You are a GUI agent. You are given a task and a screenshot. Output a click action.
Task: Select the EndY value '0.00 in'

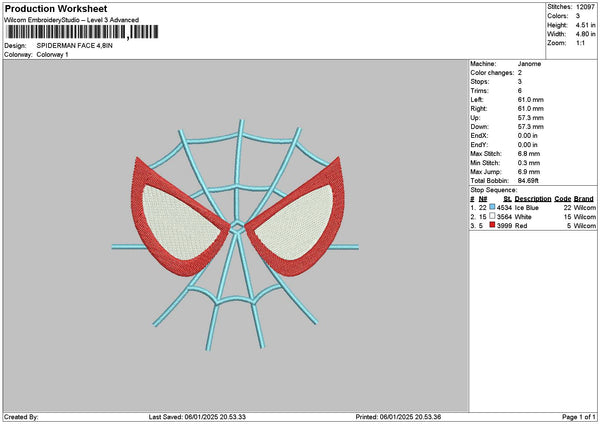(x=527, y=145)
